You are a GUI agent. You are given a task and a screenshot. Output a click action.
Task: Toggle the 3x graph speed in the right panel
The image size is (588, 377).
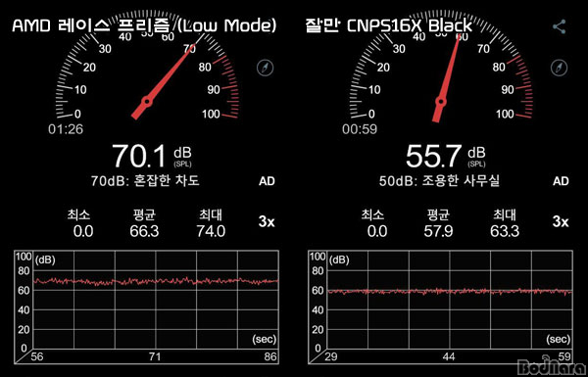tap(561, 222)
